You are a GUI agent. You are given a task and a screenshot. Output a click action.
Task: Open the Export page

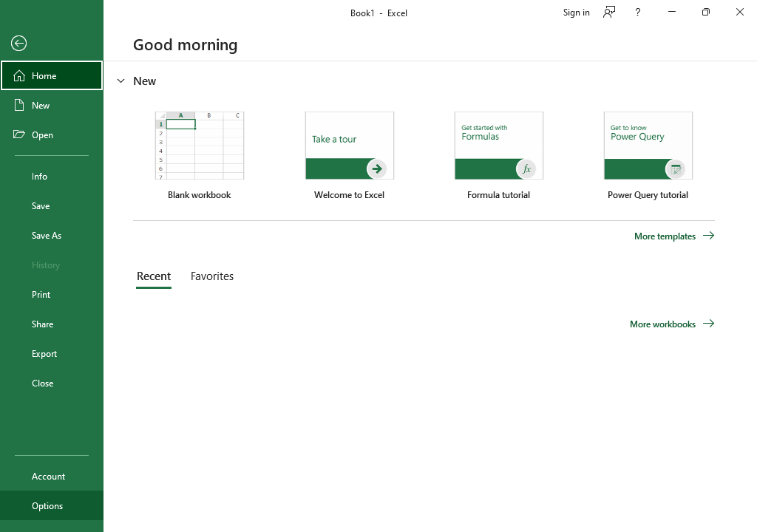click(x=52, y=354)
